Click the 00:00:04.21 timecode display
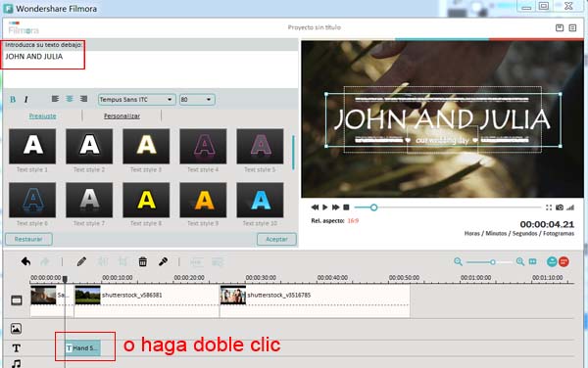588x368 pixels. click(x=547, y=224)
